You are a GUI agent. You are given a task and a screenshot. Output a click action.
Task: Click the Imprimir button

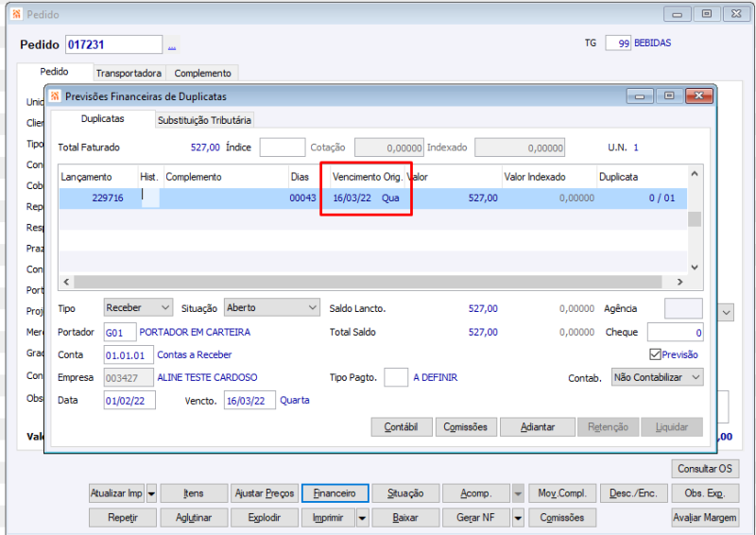[x=328, y=518]
